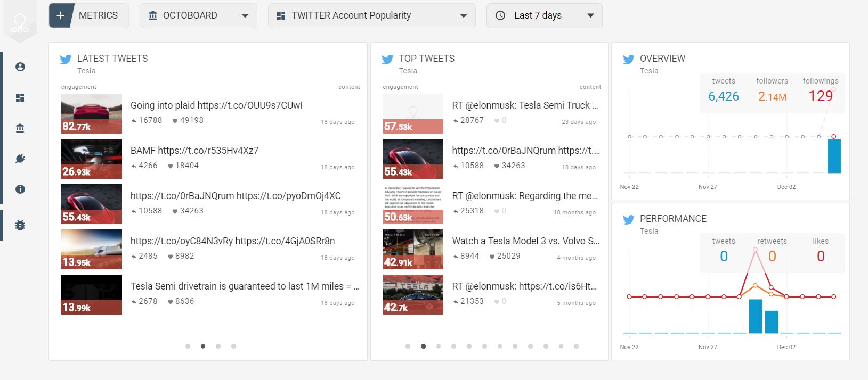Click the retweet icon beside 16788

click(134, 121)
